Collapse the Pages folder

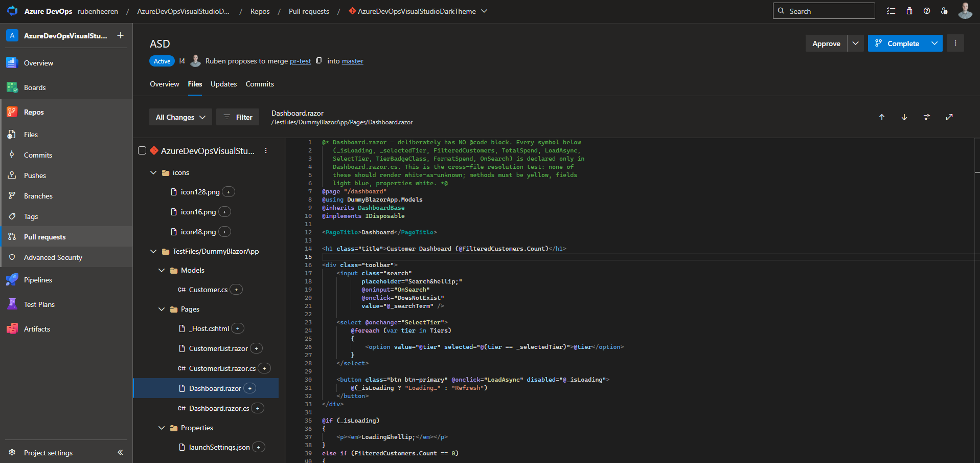point(162,309)
